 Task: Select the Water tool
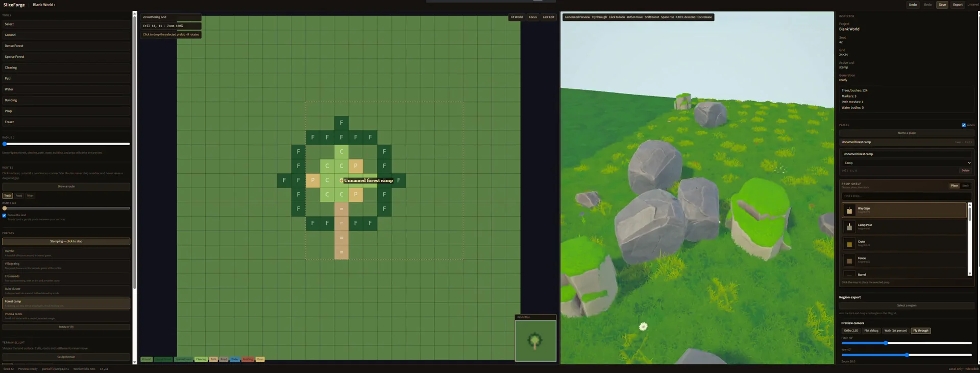click(x=66, y=89)
